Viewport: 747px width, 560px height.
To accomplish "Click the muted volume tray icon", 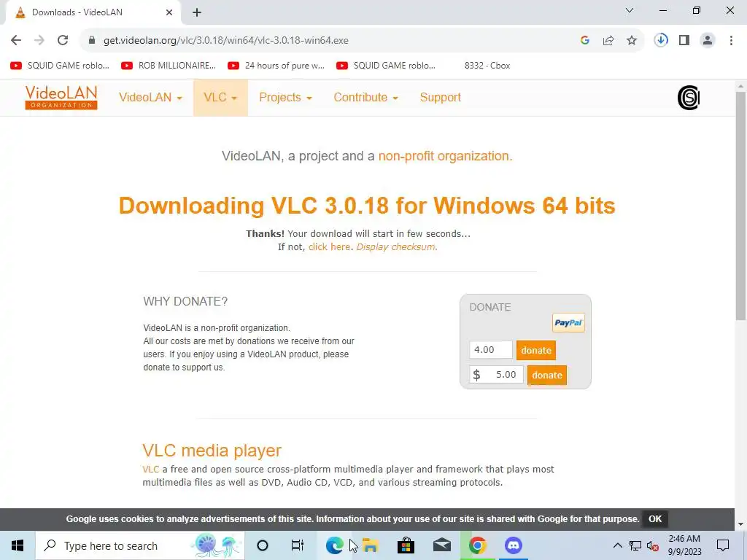I will [653, 545].
